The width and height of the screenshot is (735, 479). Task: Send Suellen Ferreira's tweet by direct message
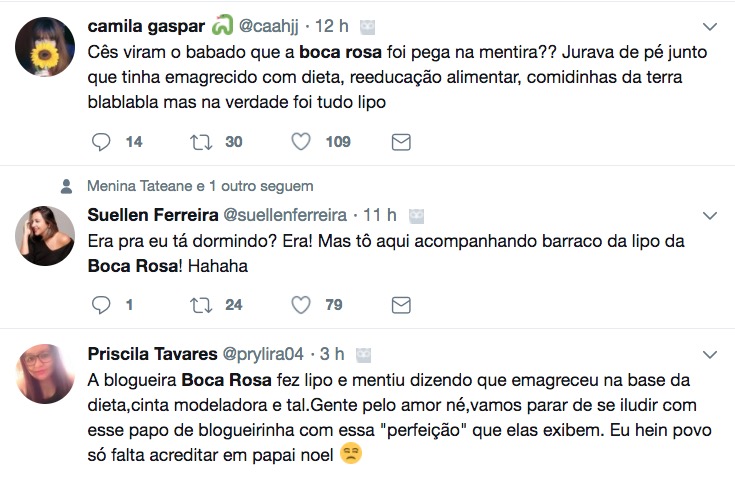pos(401,304)
